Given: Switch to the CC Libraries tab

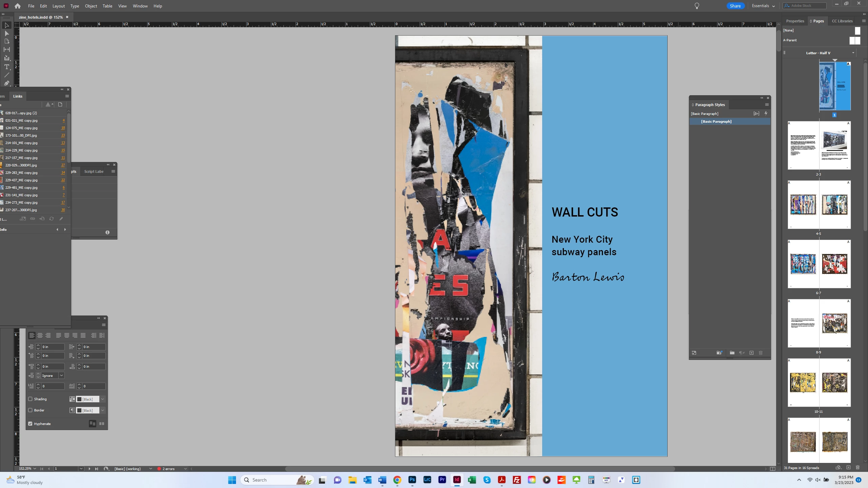Looking at the screenshot, I should [x=842, y=21].
